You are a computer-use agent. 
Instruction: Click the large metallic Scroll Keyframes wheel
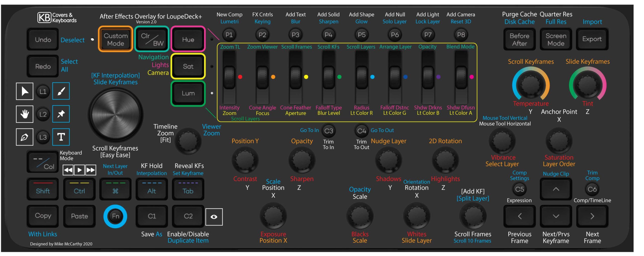[115, 115]
